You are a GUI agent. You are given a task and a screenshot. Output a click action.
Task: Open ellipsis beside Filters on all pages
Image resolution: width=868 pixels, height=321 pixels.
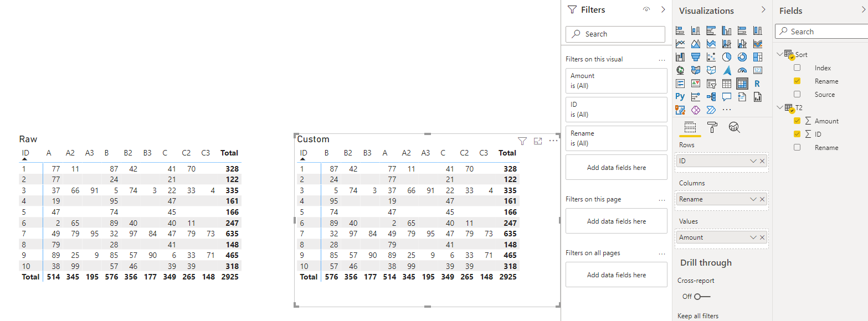point(661,253)
